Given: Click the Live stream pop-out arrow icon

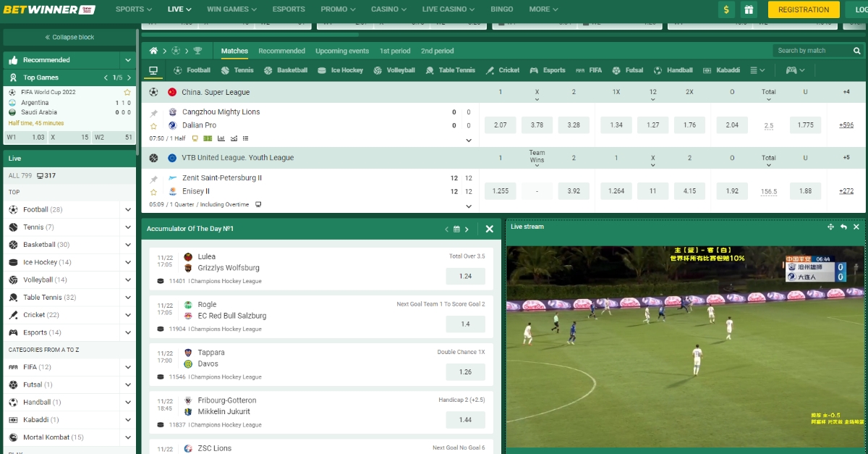Looking at the screenshot, I should [843, 227].
